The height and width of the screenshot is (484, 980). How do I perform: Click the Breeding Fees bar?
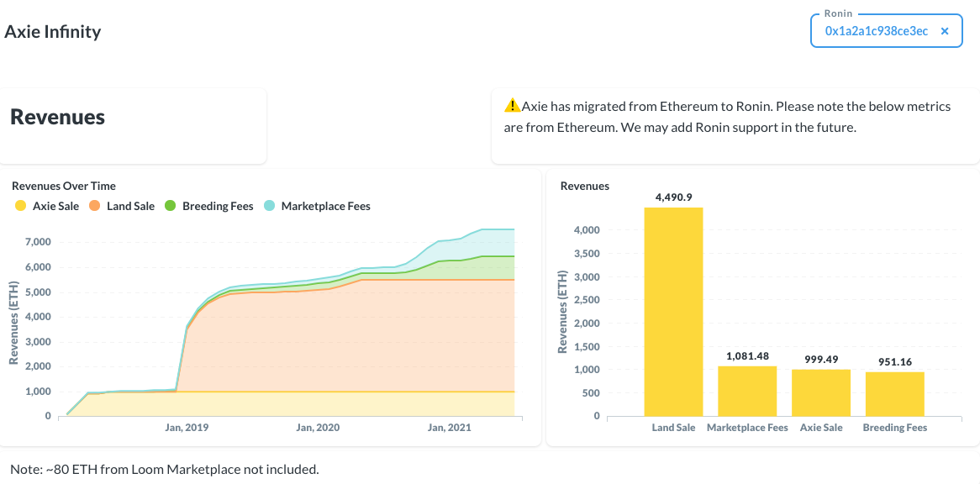click(x=895, y=394)
